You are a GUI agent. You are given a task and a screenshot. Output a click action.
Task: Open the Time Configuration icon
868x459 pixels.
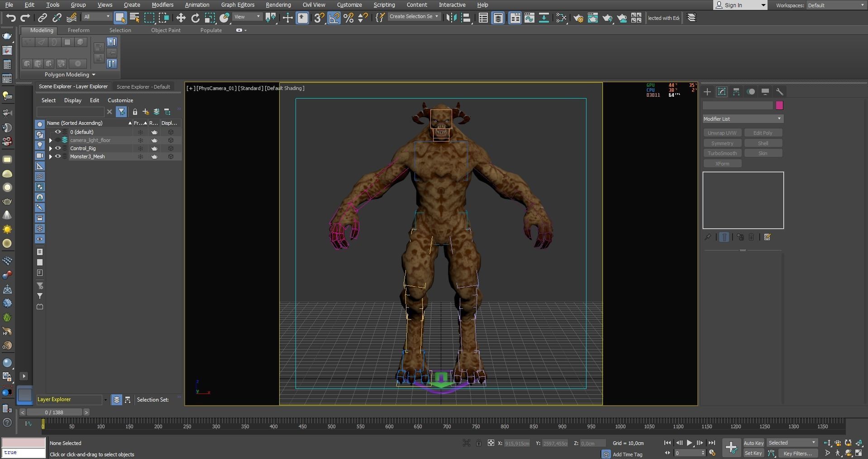point(712,453)
